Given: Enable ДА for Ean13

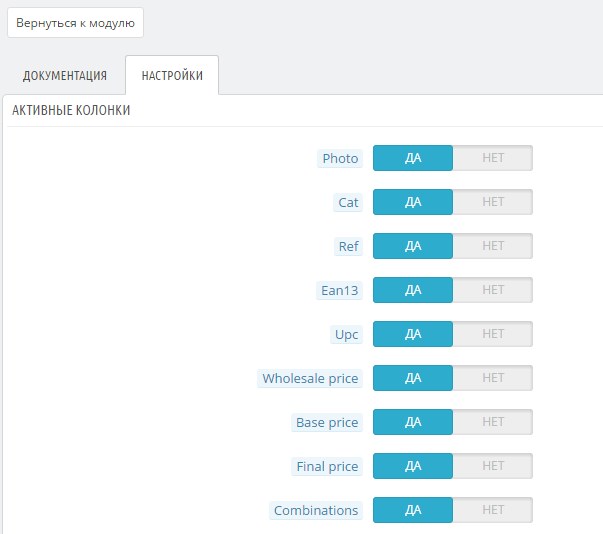Looking at the screenshot, I should [x=413, y=290].
